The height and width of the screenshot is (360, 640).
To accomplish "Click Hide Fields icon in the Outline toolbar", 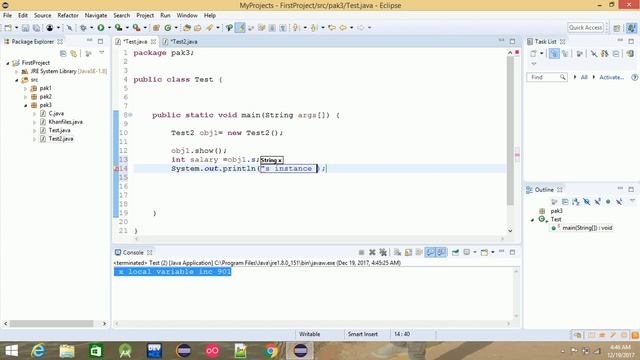I will pos(587,202).
